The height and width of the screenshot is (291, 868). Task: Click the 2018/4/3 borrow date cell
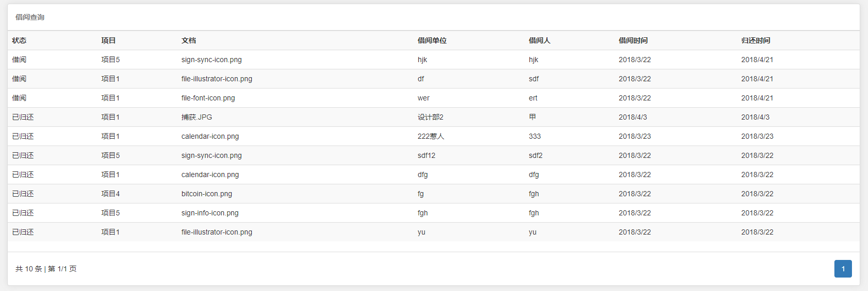[632, 117]
